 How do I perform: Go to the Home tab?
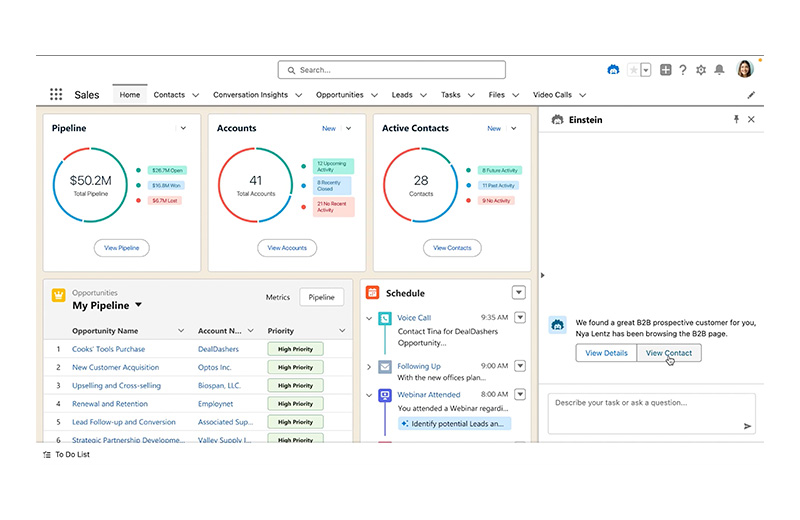pyautogui.click(x=130, y=95)
